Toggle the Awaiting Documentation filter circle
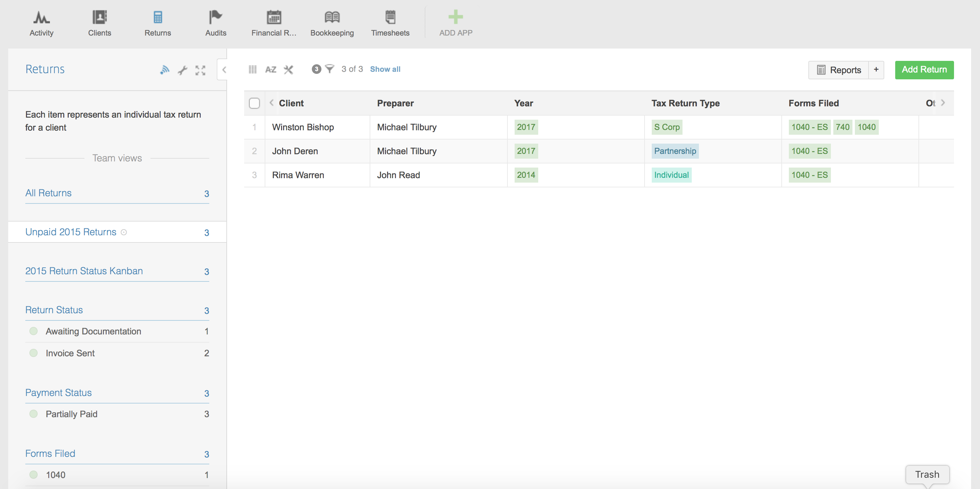The image size is (980, 489). [34, 331]
